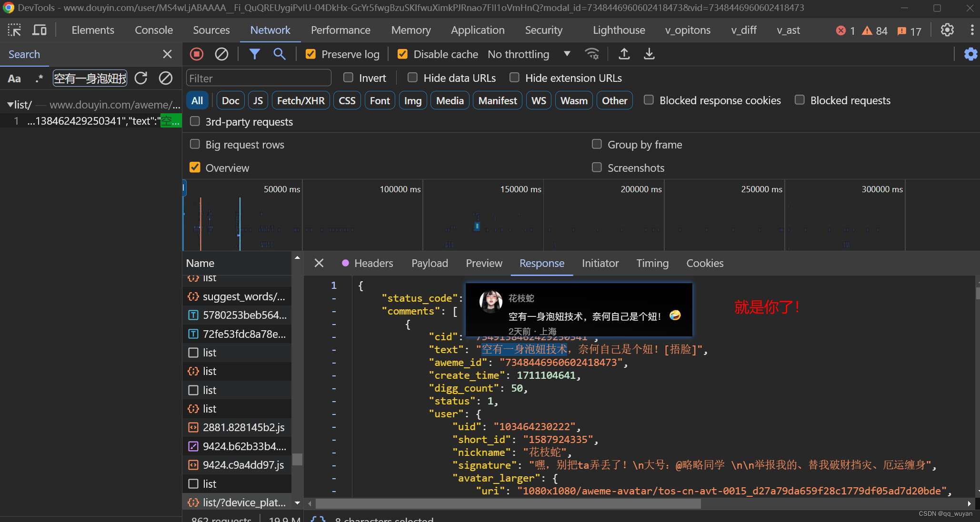Viewport: 980px width, 522px height.
Task: Toggle the network filter funnel icon
Action: [255, 54]
